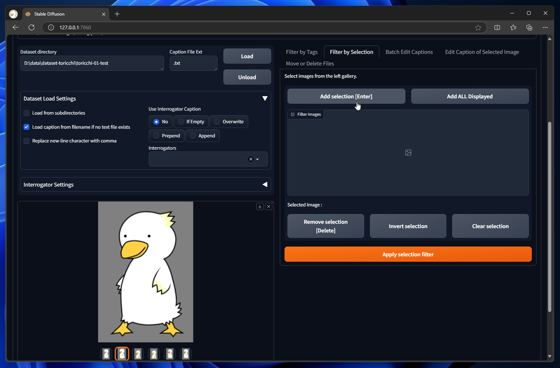Image resolution: width=560 pixels, height=368 pixels.
Task: Open a new browser tab with the plus icon
Action: click(117, 14)
